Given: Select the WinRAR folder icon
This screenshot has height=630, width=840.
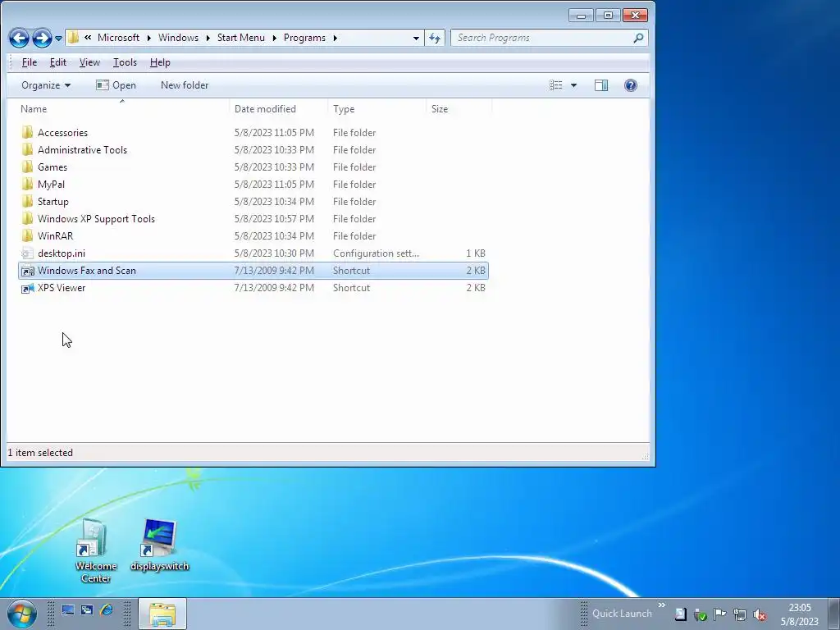Looking at the screenshot, I should (x=27, y=235).
